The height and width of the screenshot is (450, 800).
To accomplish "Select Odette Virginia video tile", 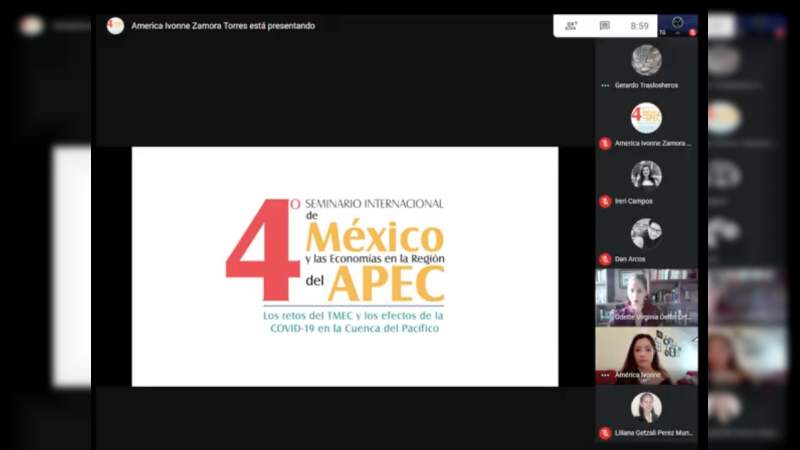I will pyautogui.click(x=646, y=297).
